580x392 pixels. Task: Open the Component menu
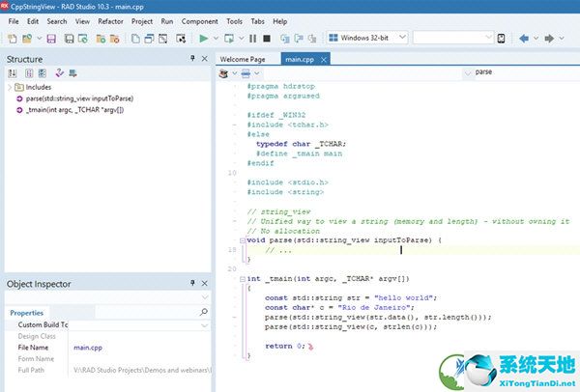200,21
